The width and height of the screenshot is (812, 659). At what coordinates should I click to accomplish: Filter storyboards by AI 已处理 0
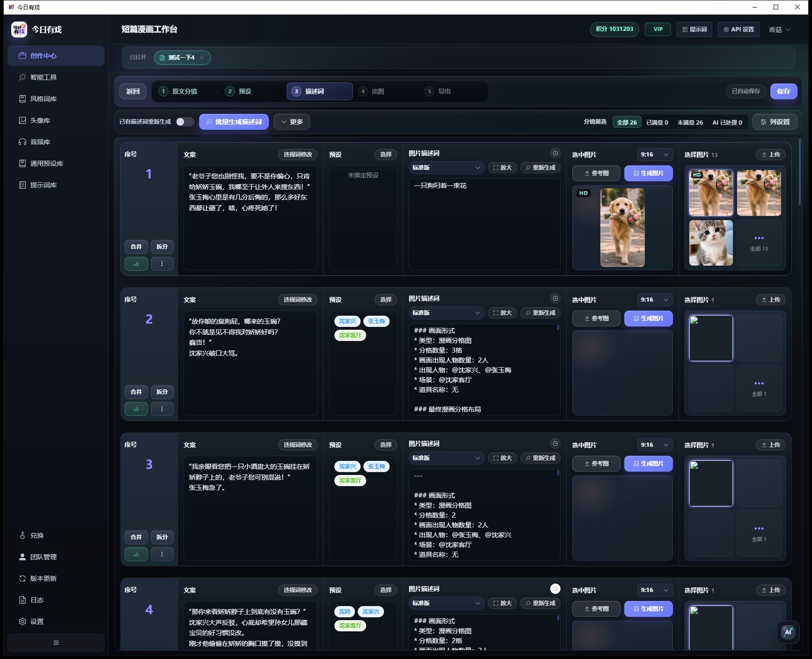click(727, 122)
